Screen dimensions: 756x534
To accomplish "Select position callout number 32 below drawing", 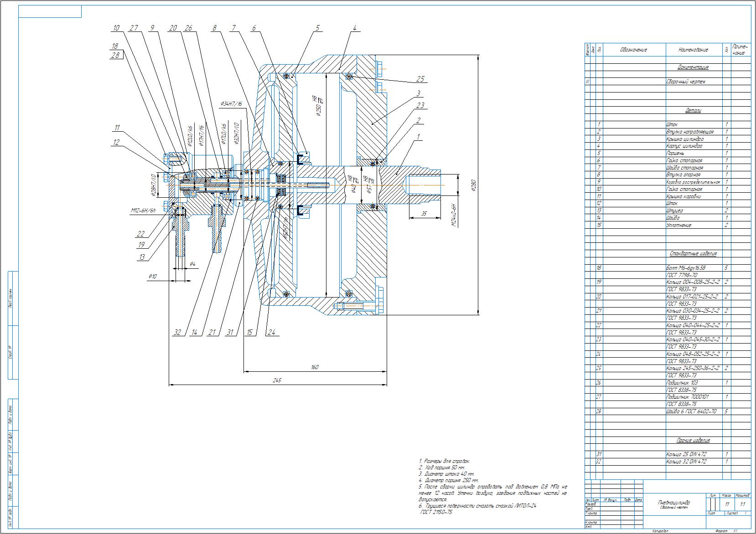I will point(178,333).
